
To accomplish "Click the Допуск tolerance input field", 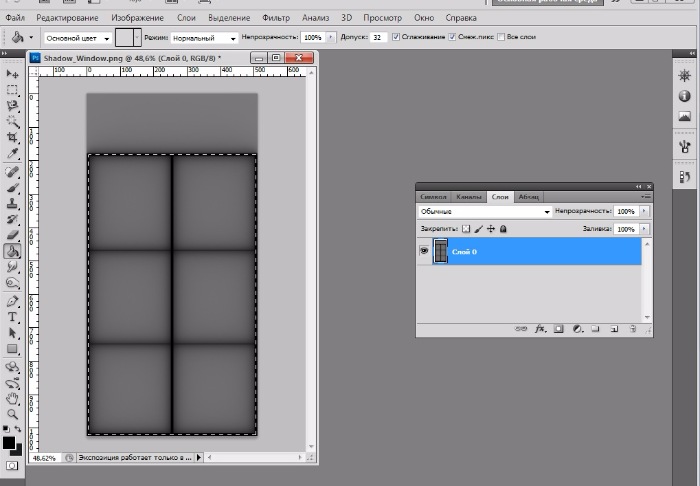I will point(380,37).
